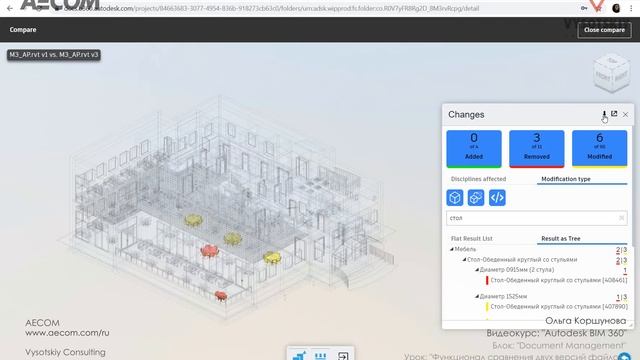Click the view cube navigator
Image resolution: width=640 pixels, height=360 pixels.
click(x=611, y=73)
